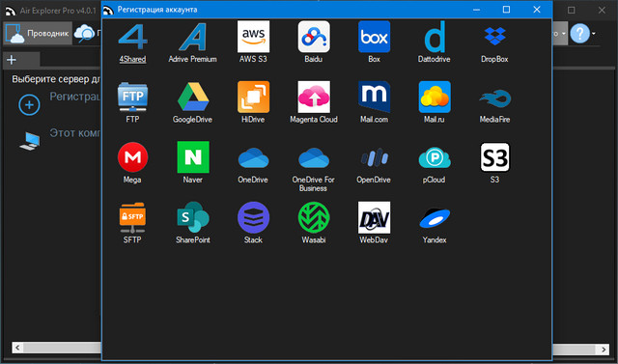Choose the Dattodrive icon
The width and height of the screenshot is (618, 364).
(435, 37)
